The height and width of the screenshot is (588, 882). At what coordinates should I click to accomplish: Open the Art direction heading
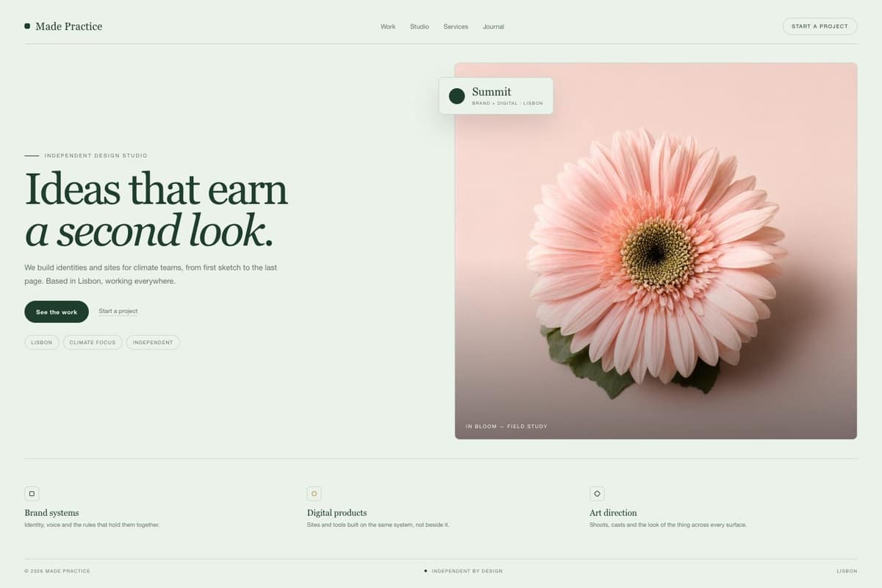613,512
